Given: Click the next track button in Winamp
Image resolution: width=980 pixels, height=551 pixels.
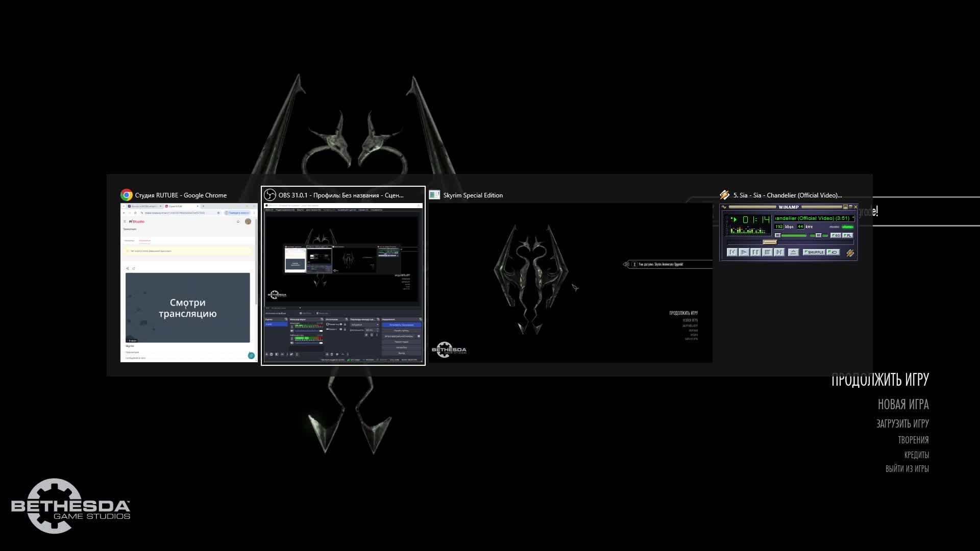Looking at the screenshot, I should 779,253.
